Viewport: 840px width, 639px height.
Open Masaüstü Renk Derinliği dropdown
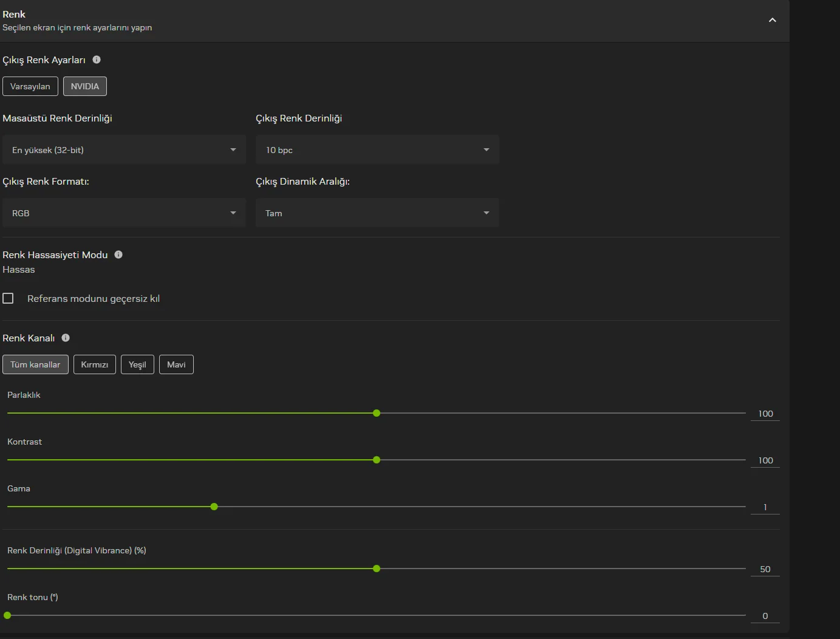tap(124, 150)
